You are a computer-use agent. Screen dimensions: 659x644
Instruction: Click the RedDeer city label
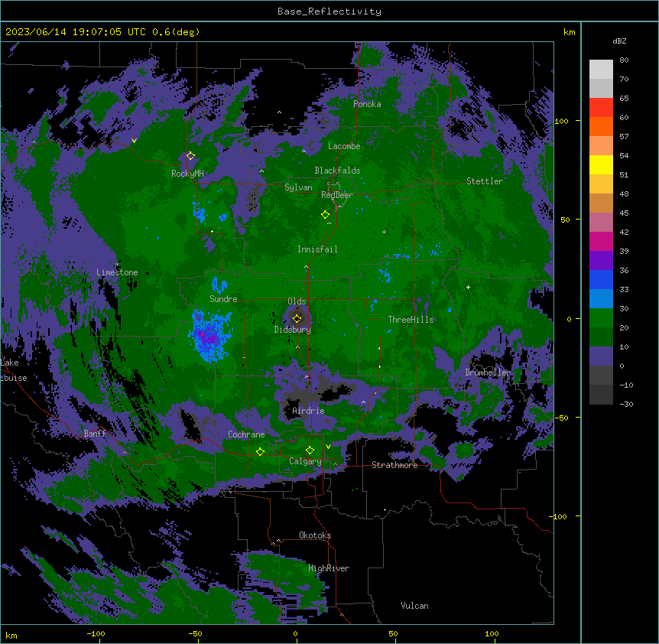(x=337, y=195)
